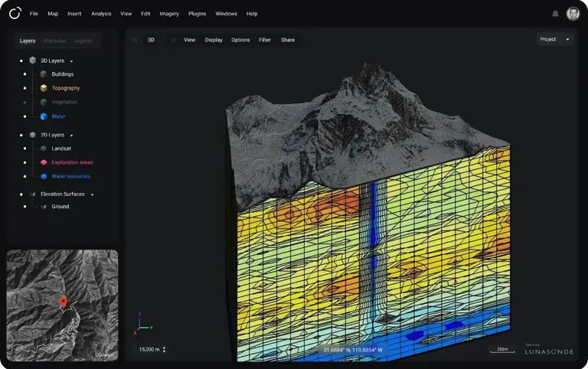Click the grey Buildings cube icon
This screenshot has height=369, width=588.
(44, 73)
